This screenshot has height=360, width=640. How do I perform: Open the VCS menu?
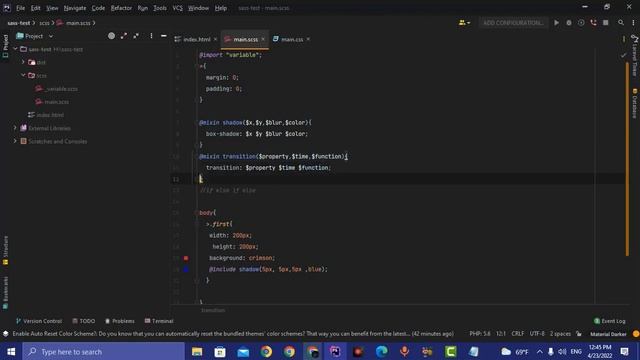177,8
